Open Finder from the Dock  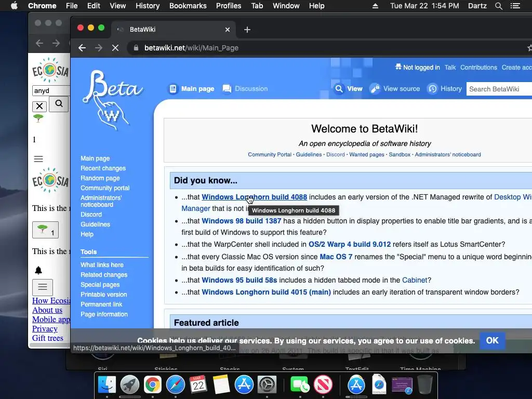click(x=107, y=385)
